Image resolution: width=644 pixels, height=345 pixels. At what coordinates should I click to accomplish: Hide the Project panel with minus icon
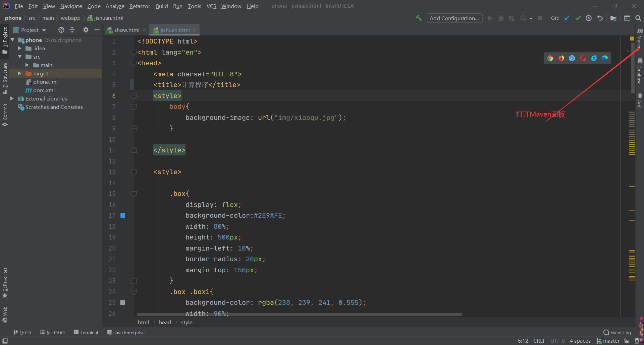(97, 30)
